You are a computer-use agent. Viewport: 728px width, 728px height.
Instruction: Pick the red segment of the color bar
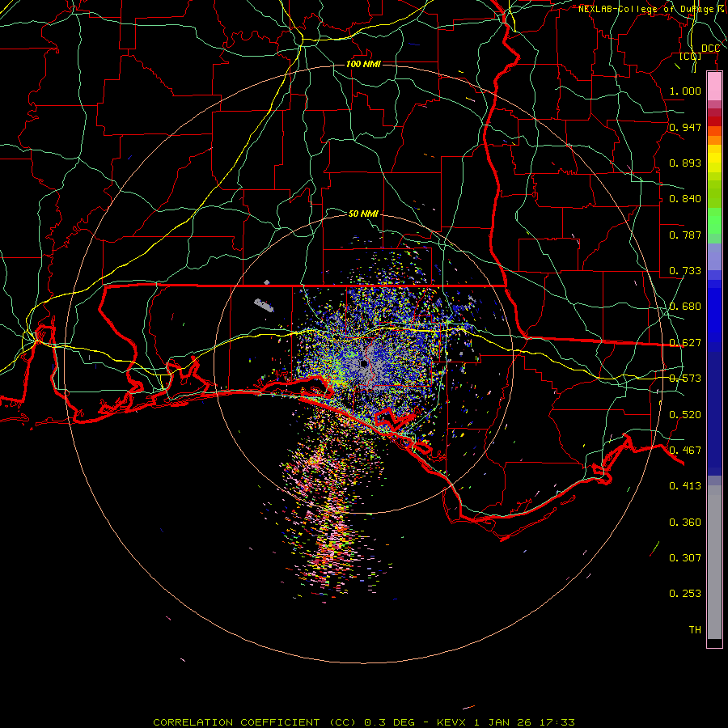(x=714, y=121)
